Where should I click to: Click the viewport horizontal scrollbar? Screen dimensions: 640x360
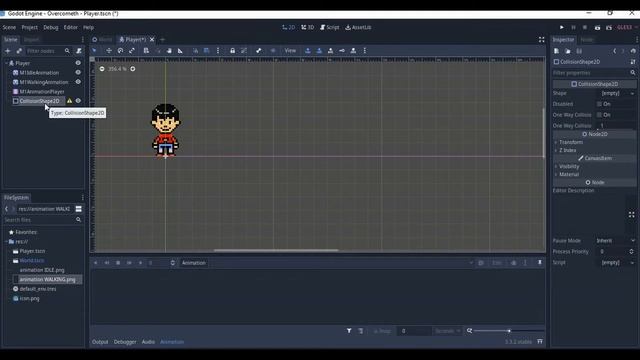point(276,250)
